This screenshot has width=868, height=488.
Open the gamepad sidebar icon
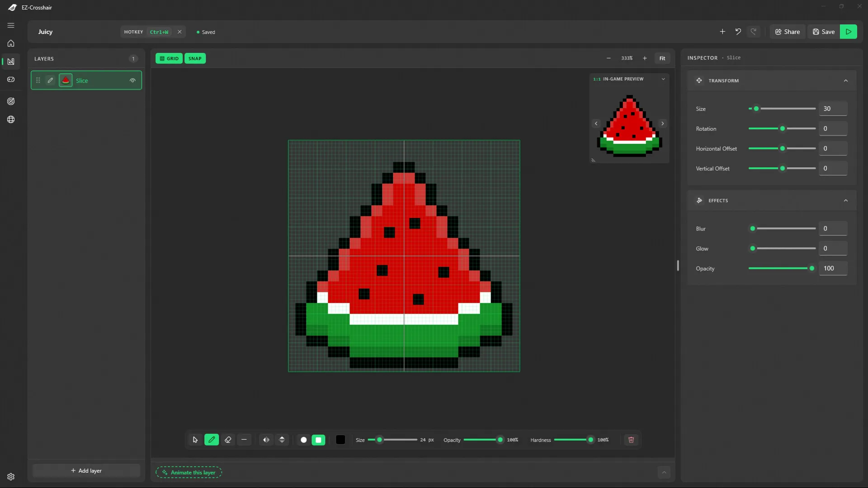pyautogui.click(x=11, y=80)
